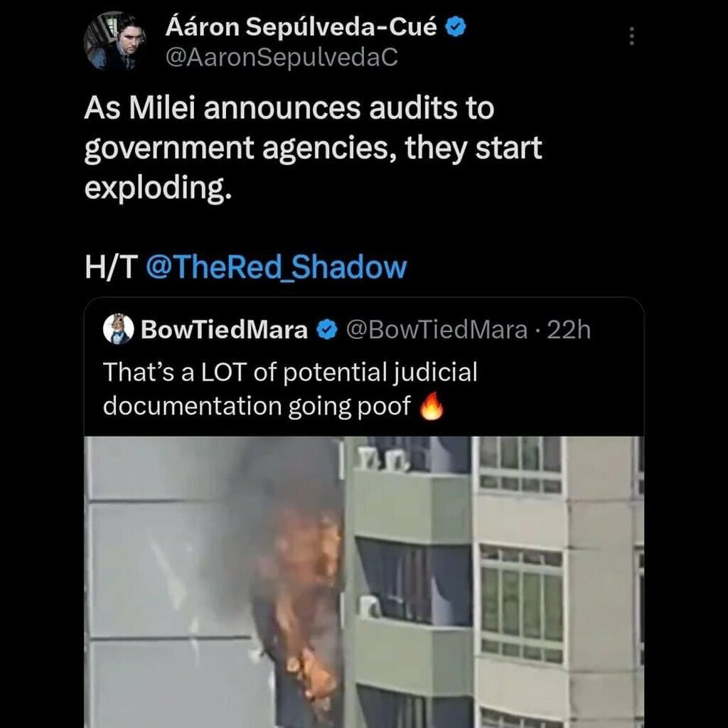This screenshot has height=728, width=728.
Task: Open the burning building video thumbnail
Action: pos(364,582)
